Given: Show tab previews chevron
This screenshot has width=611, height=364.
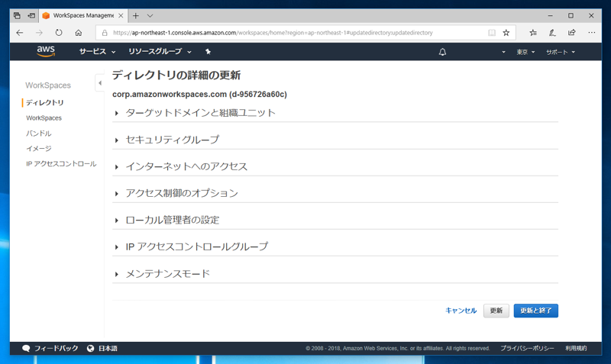Looking at the screenshot, I should (x=150, y=15).
